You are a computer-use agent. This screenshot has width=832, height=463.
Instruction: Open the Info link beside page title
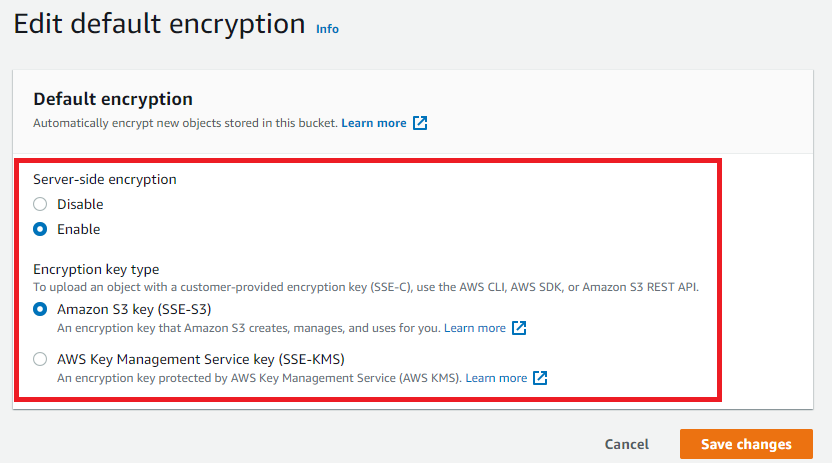click(327, 29)
